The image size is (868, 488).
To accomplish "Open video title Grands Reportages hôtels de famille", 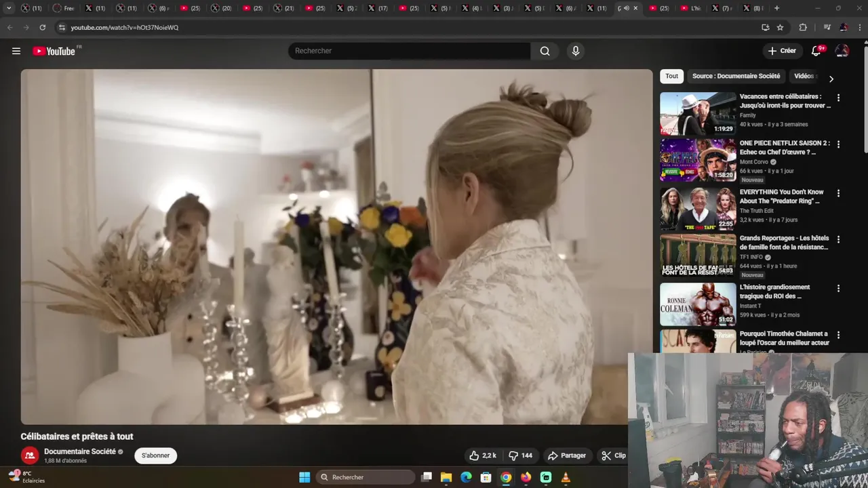I will (x=785, y=243).
